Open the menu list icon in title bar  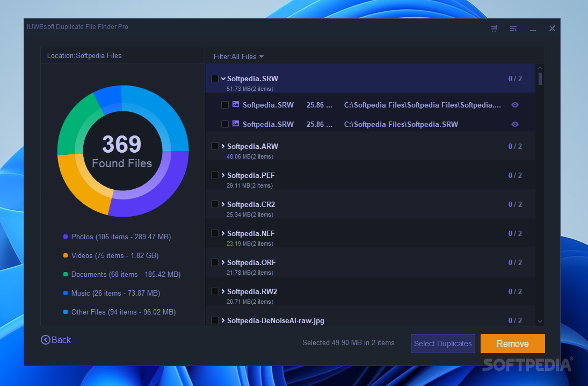point(513,28)
